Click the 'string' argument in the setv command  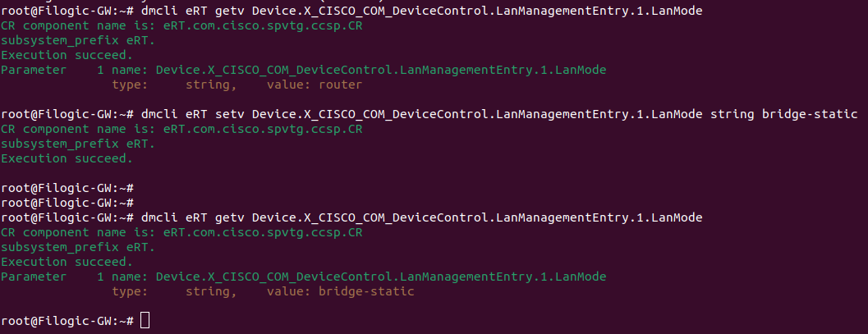[x=733, y=114]
